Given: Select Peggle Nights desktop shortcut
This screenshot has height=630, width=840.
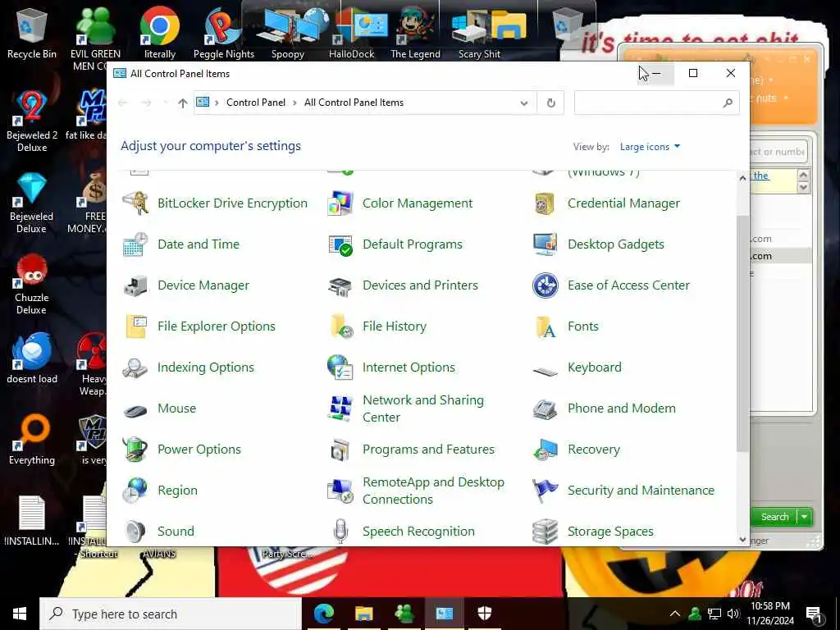Looking at the screenshot, I should (x=223, y=34).
